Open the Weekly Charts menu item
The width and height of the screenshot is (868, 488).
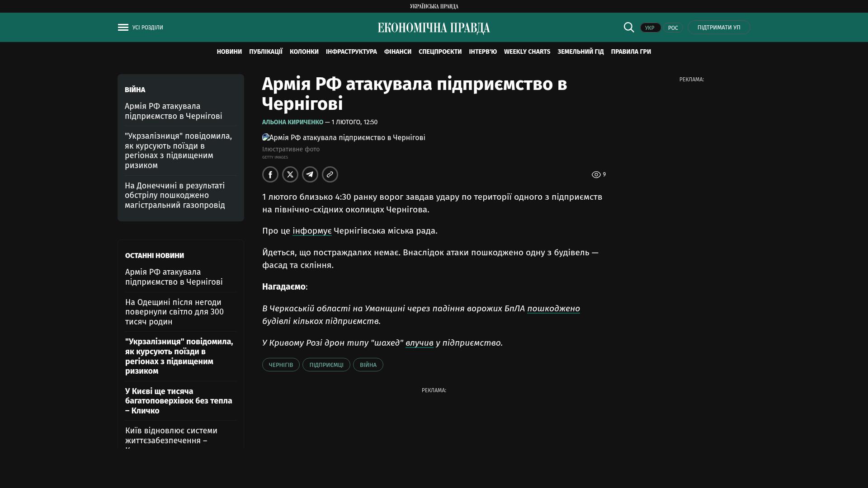click(x=527, y=52)
